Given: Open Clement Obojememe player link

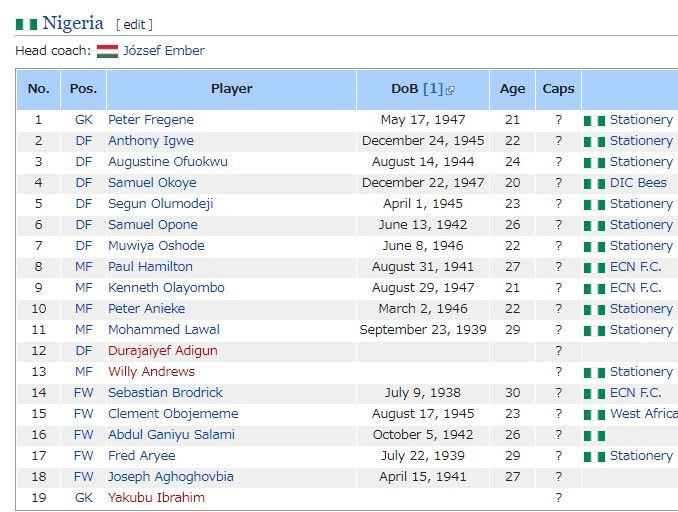Looking at the screenshot, I should point(173,413).
